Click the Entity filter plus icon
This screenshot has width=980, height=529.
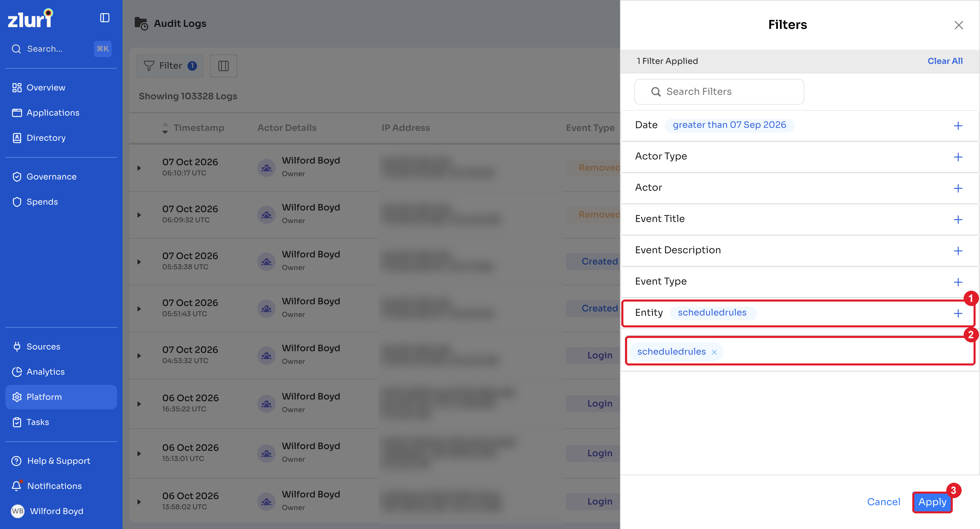click(x=958, y=313)
